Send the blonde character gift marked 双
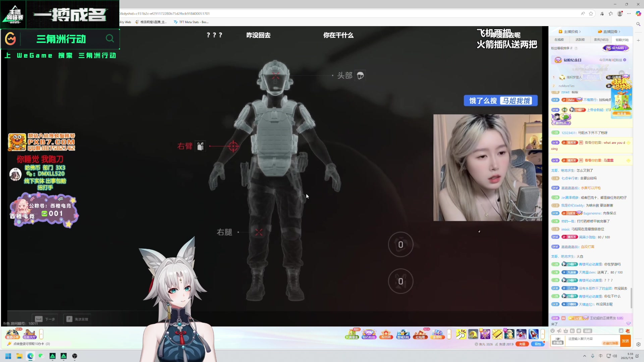Viewport: 644px width, 362px height. (509, 334)
